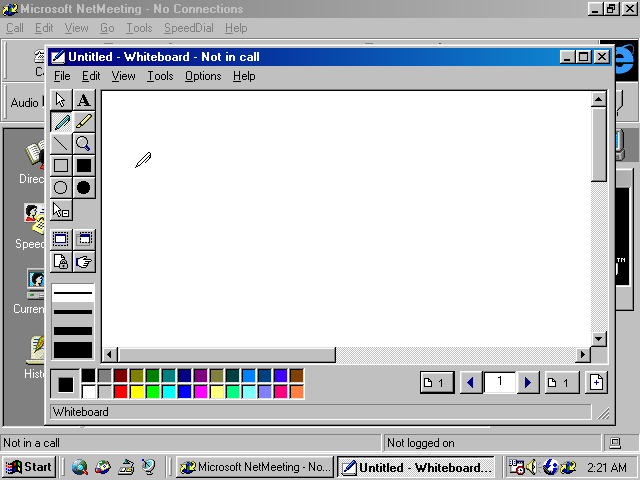The image size is (640, 480).
Task: Launch Outlook Express from Quick Launch
Action: tap(103, 467)
